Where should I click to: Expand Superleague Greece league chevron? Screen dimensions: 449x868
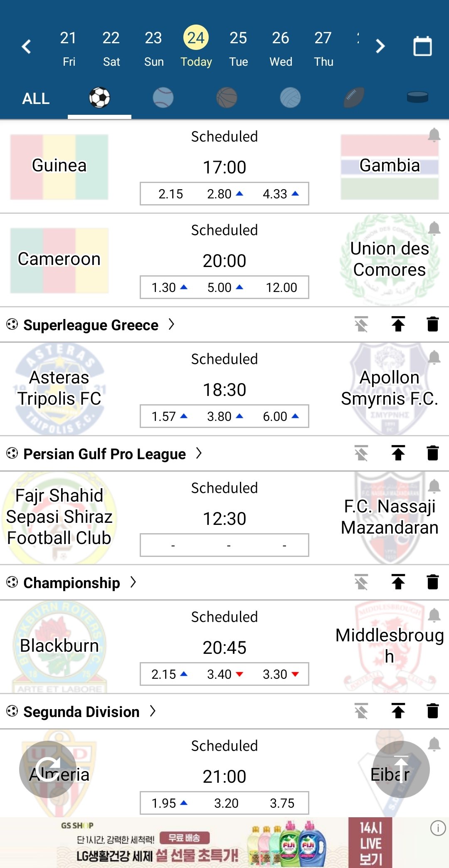coord(171,324)
